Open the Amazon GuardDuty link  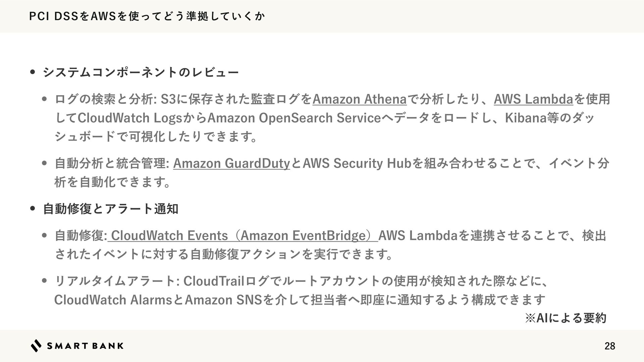coord(231,164)
